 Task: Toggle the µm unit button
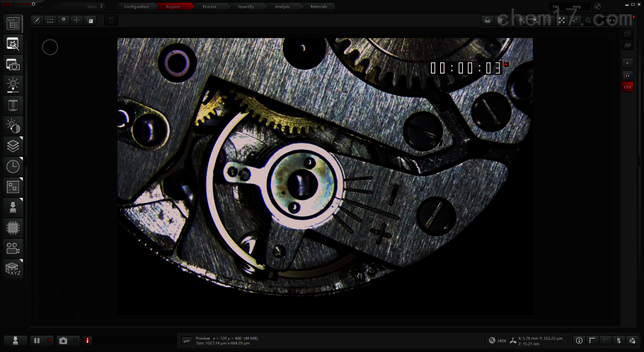click(187, 341)
